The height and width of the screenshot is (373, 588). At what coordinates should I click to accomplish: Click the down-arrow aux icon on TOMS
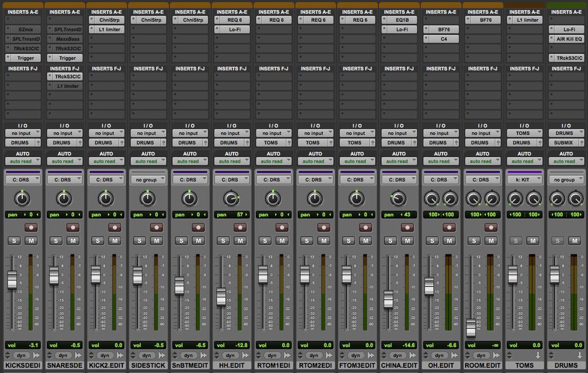537,355
